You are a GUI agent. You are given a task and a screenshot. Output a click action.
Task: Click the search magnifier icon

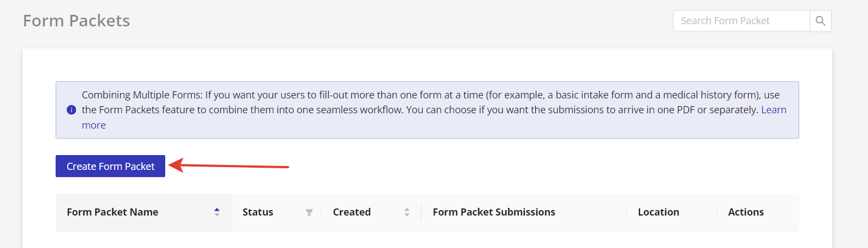pyautogui.click(x=820, y=21)
